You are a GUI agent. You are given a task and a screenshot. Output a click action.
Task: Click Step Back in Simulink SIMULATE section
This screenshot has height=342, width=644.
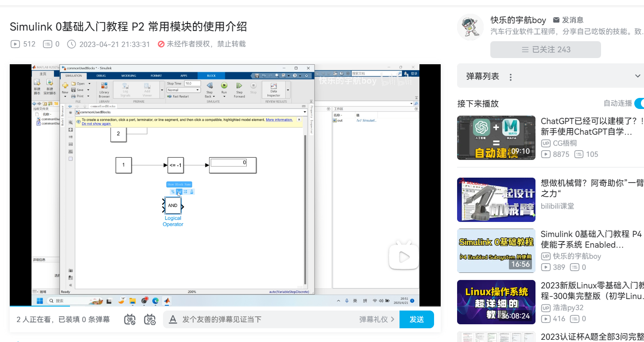[209, 89]
